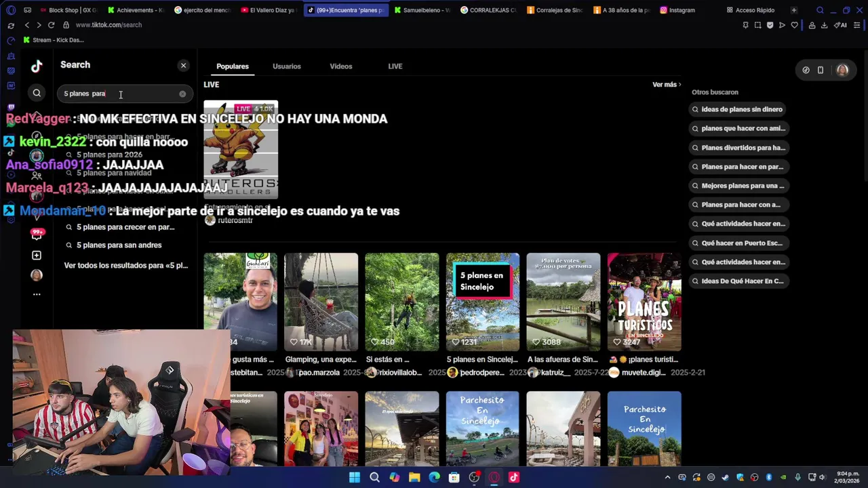868x488 pixels.
Task: Click the TikTok sidebar search magnifier icon
Action: click(x=37, y=94)
